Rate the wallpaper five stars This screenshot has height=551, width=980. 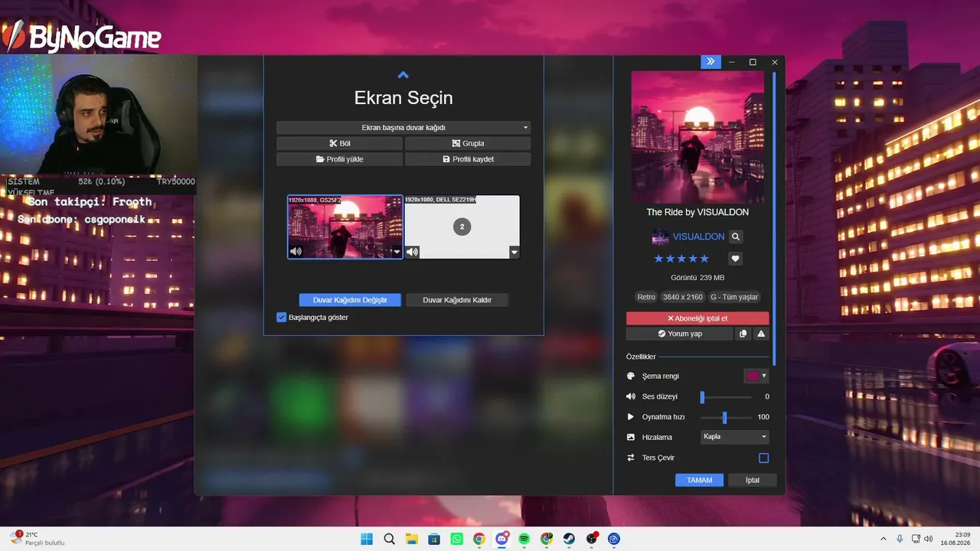[704, 259]
